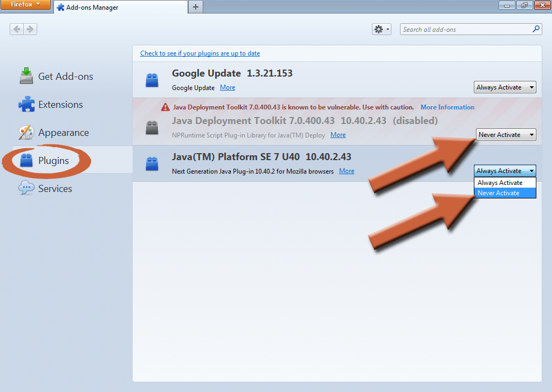Click inside the Search all add-ons field
The height and width of the screenshot is (392, 552).
tap(464, 29)
